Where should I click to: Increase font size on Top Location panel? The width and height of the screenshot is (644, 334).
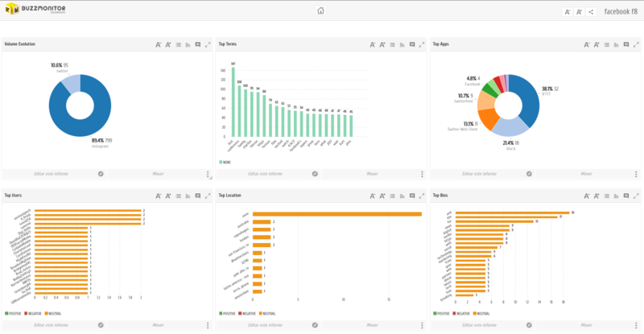[382, 196]
